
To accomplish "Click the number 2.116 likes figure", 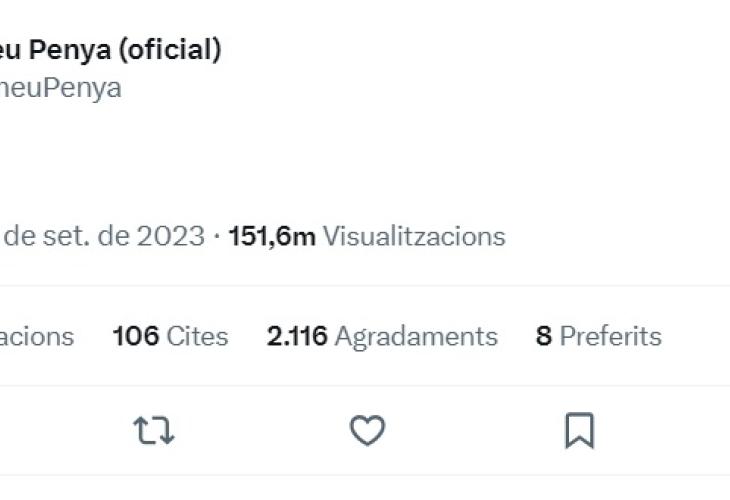I will point(297,336).
